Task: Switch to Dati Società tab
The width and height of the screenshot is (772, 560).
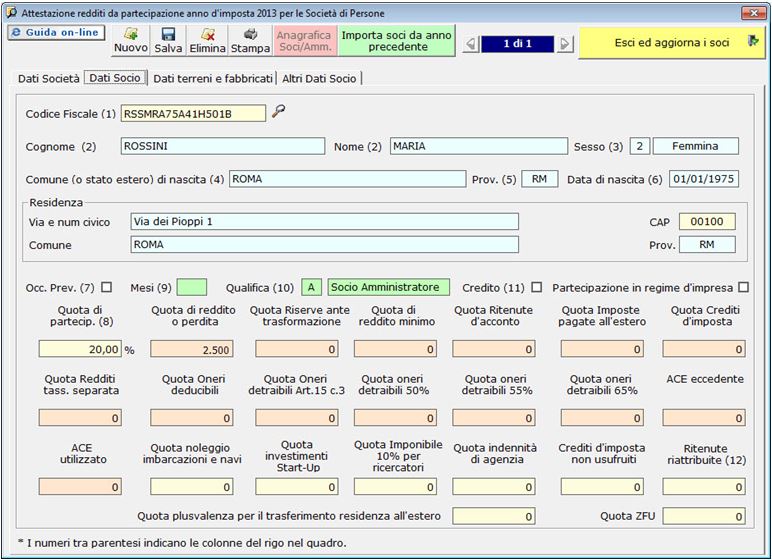Action: [x=49, y=78]
